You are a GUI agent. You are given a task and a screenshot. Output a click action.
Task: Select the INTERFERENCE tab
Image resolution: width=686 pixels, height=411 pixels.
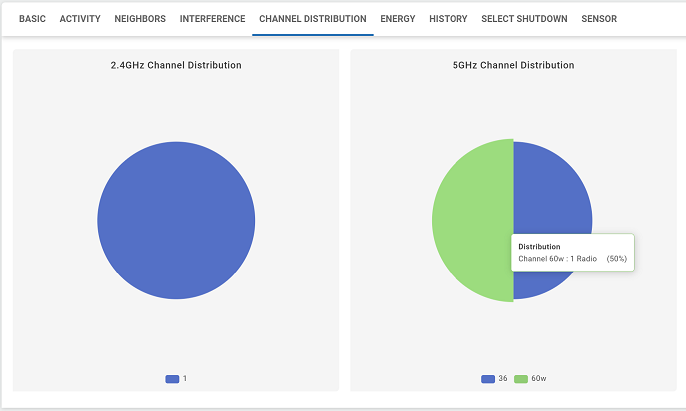tap(212, 19)
